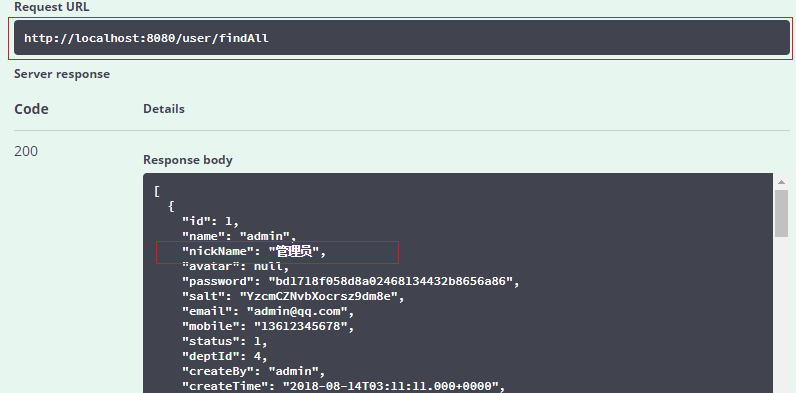
Task: Click the "status": 1 line
Action: [225, 341]
